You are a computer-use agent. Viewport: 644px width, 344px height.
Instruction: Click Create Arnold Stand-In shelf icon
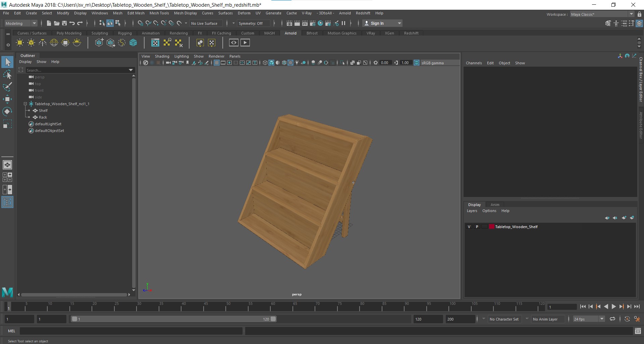(99, 43)
